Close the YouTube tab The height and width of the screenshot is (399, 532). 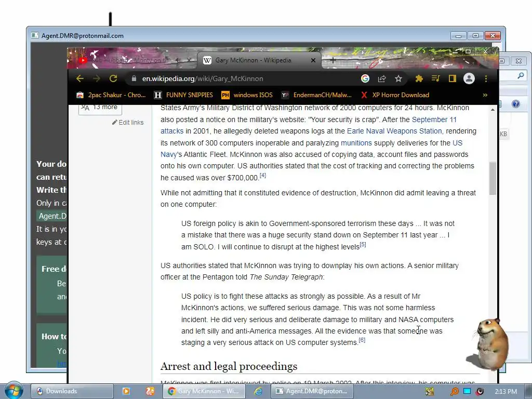coord(189,60)
